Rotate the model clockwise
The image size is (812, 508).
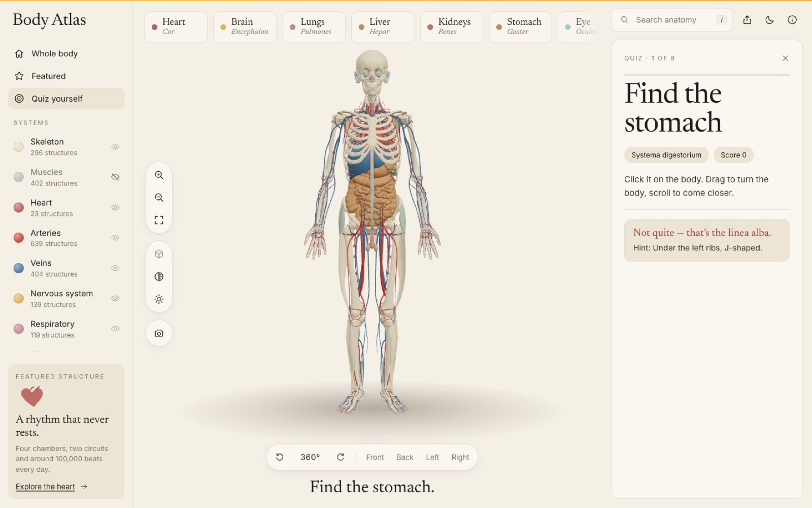click(x=341, y=457)
